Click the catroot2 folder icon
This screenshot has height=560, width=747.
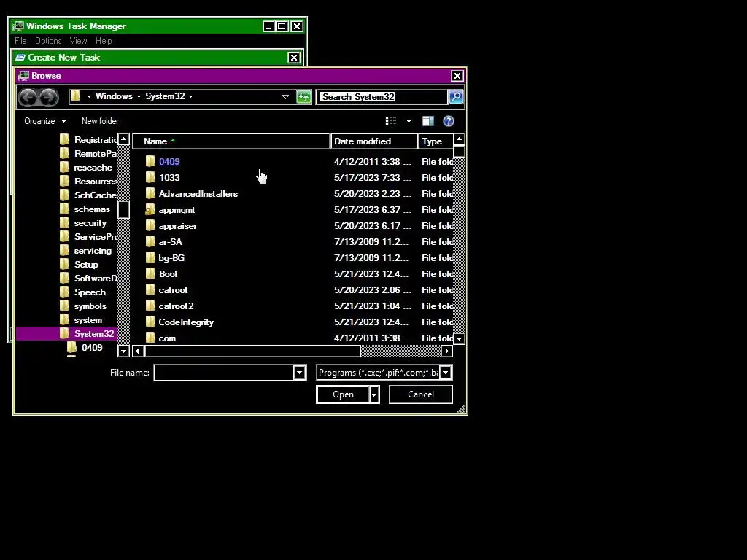pyautogui.click(x=150, y=306)
